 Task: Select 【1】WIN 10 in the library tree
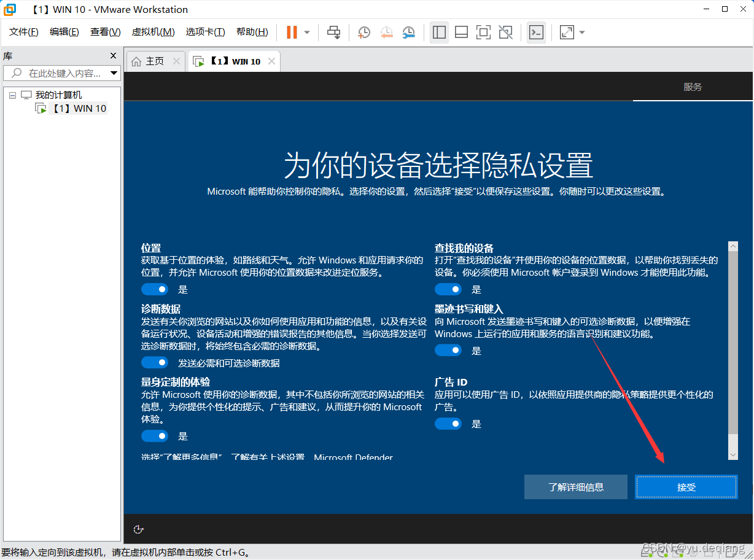pyautogui.click(x=79, y=108)
